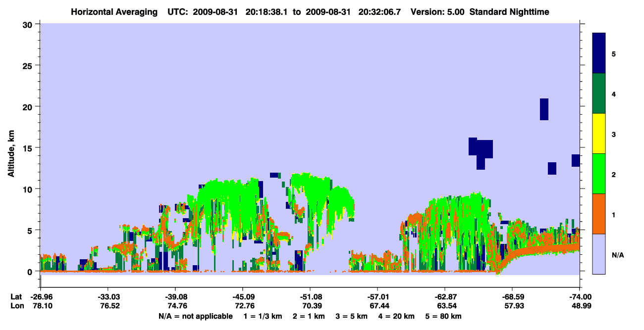Screen dimensions: 644x330
Task: Click the yellow color bar segment 3
Action: click(599, 134)
